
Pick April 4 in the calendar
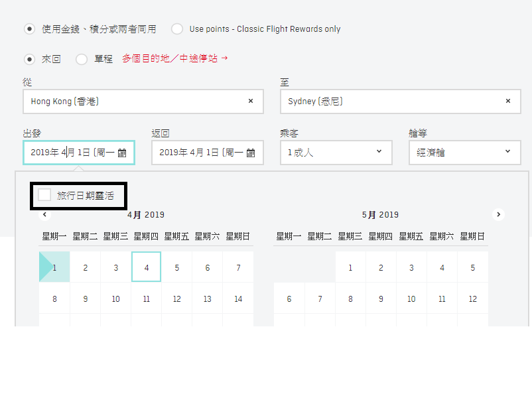146,267
